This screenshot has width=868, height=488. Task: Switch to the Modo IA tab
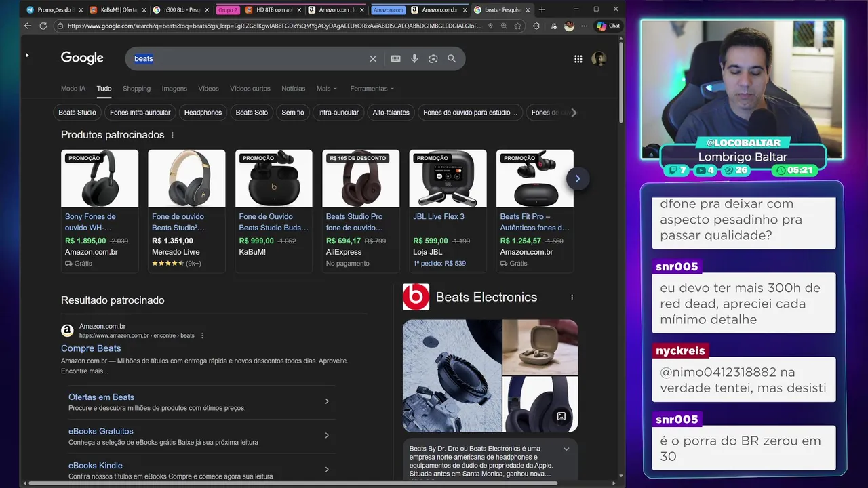73,89
